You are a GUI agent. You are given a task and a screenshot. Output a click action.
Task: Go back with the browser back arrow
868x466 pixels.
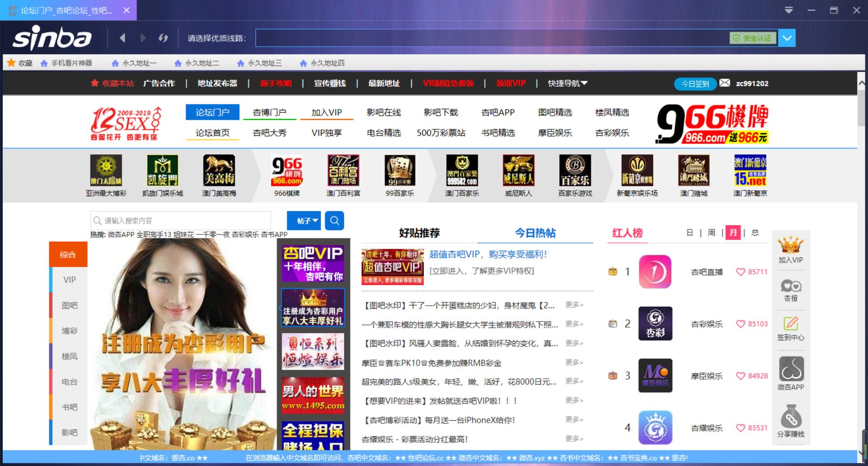122,38
